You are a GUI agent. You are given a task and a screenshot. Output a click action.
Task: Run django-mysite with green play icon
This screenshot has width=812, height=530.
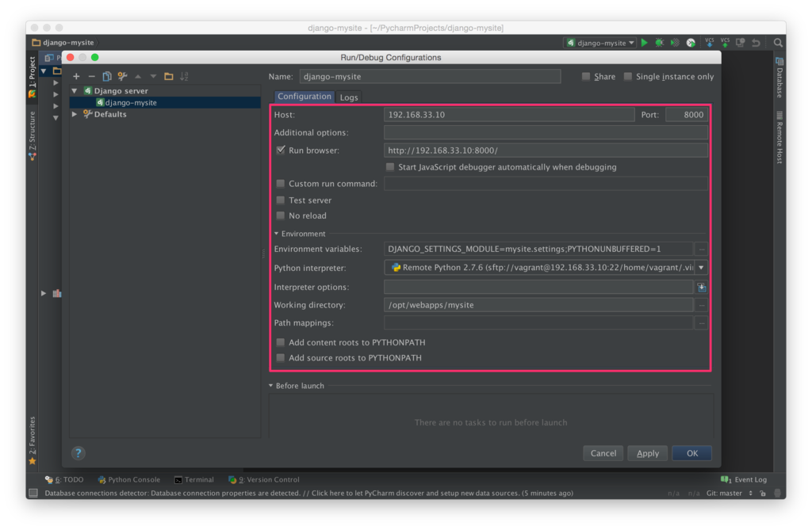[645, 43]
